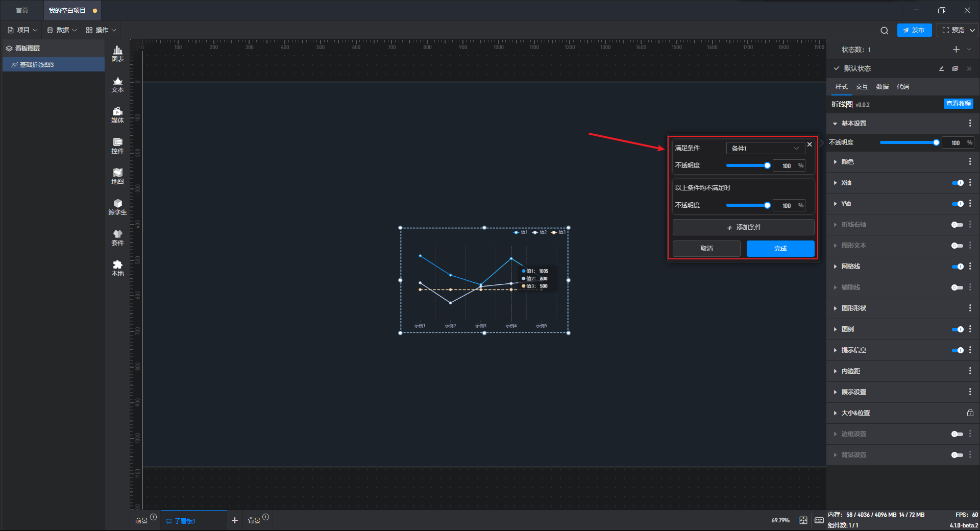Screen dimensions: 980x531
Task: Enable the 折线右轴 switch
Action: (x=958, y=225)
